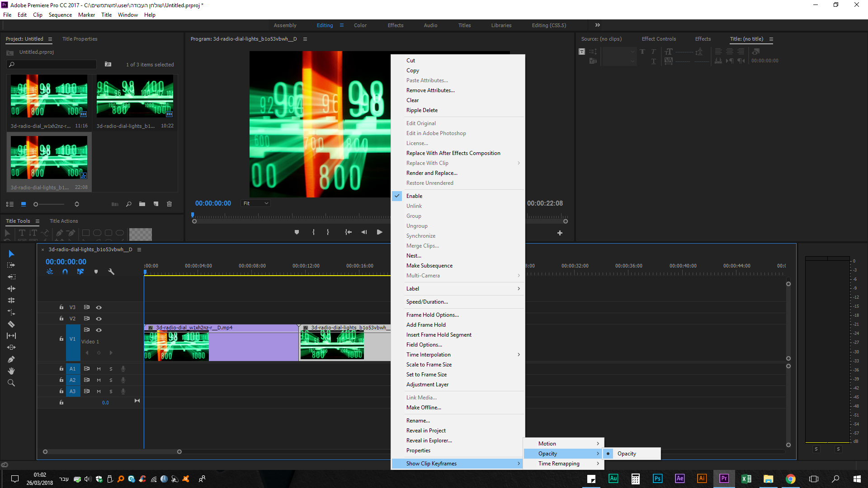This screenshot has height=488, width=868.
Task: Switch to the Color workspace tab
Action: [x=360, y=25]
